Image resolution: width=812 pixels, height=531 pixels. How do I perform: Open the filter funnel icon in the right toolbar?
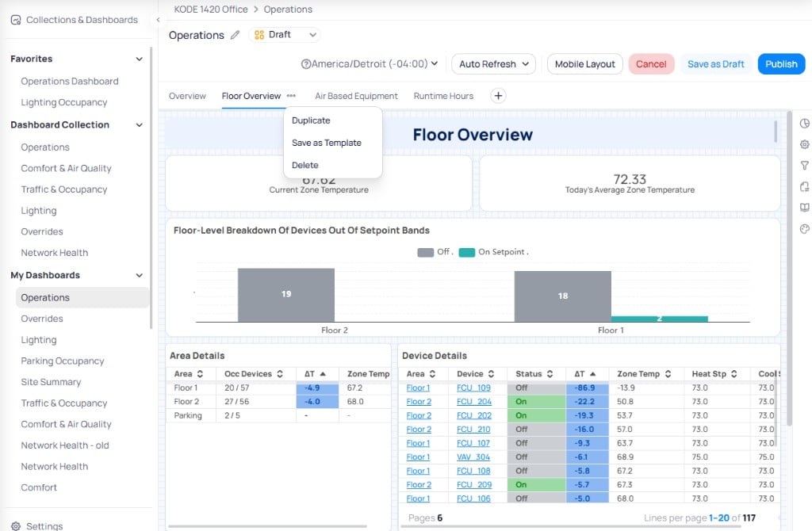804,166
